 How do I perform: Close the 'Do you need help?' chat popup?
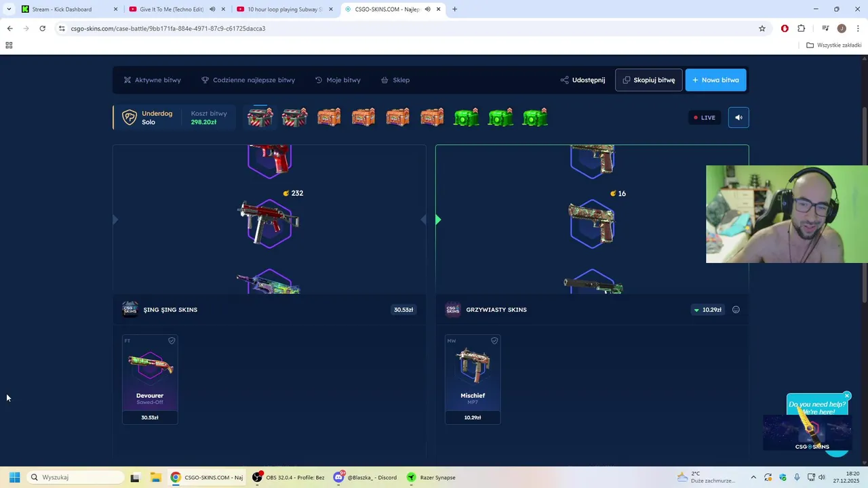tap(847, 396)
